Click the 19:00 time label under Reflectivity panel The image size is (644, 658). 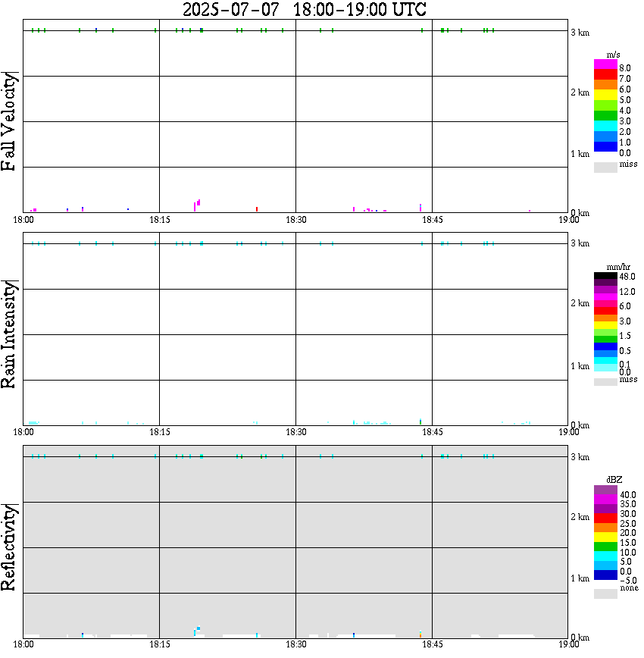click(568, 644)
